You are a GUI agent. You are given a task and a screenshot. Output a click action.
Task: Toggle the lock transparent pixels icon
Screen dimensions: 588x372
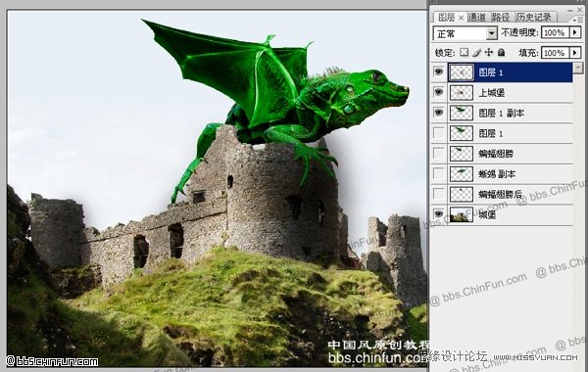(x=464, y=53)
